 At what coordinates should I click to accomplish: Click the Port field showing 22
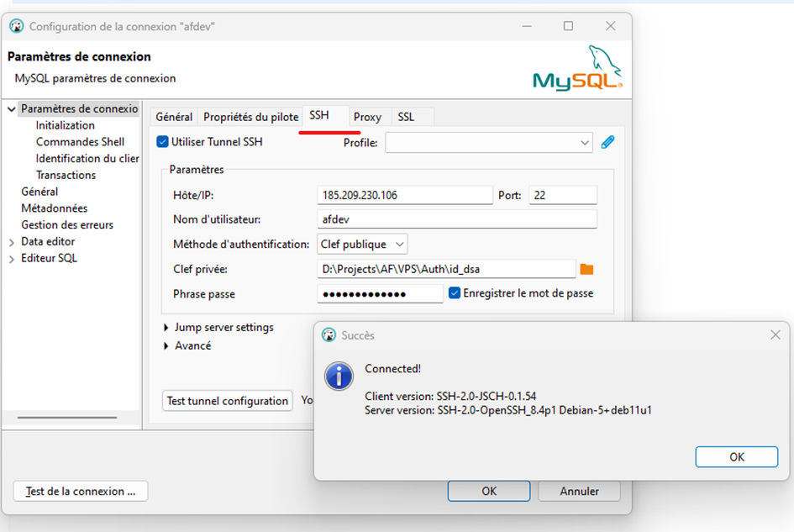tap(563, 195)
